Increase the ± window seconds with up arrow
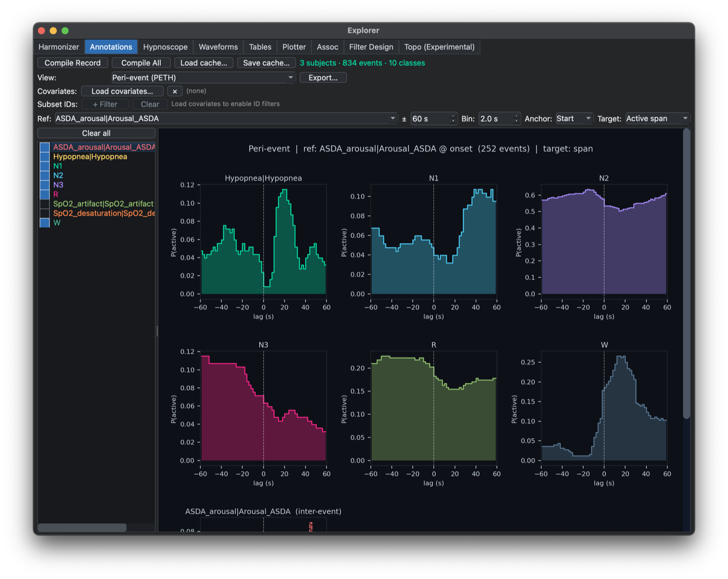The width and height of the screenshot is (728, 579). coord(452,116)
